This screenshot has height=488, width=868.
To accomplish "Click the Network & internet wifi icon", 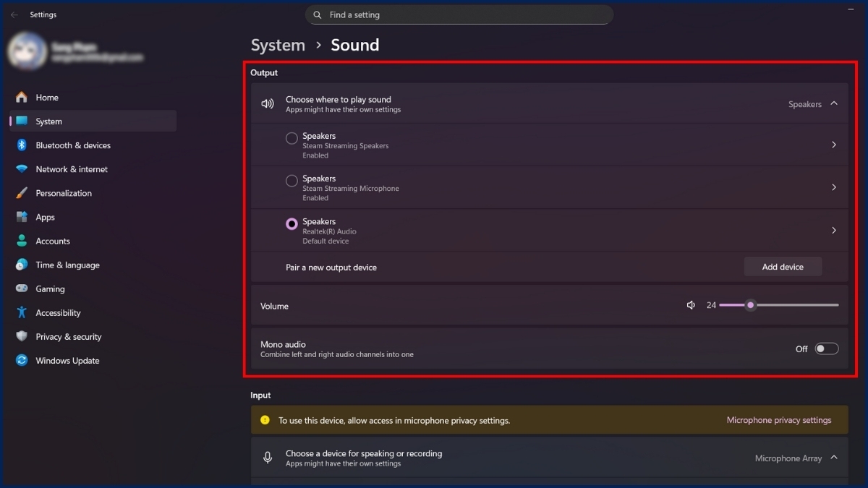I will 22,169.
